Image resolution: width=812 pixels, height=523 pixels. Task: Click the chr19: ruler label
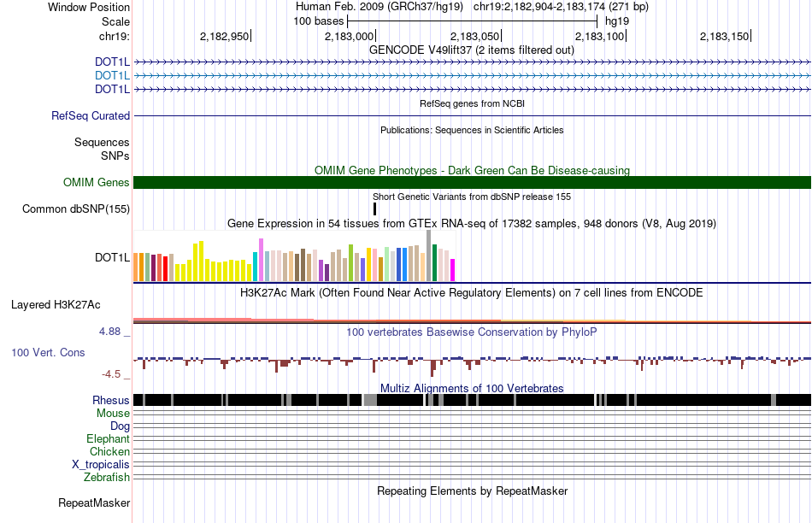pyautogui.click(x=115, y=36)
